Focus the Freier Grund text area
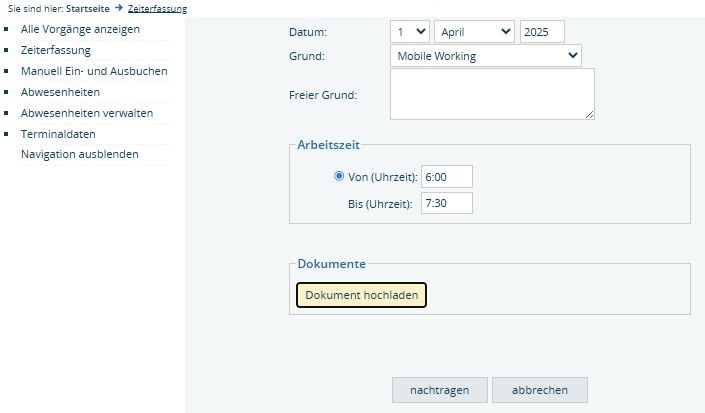Image resolution: width=705 pixels, height=413 pixels. click(492, 94)
